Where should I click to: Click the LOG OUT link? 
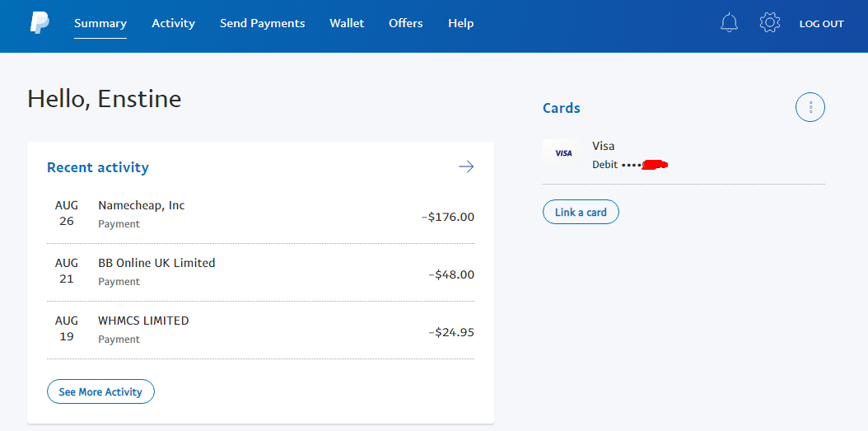pyautogui.click(x=822, y=24)
